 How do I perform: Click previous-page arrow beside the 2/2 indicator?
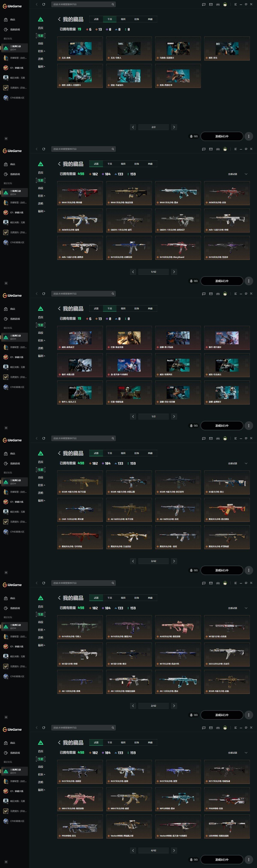(x=133, y=127)
